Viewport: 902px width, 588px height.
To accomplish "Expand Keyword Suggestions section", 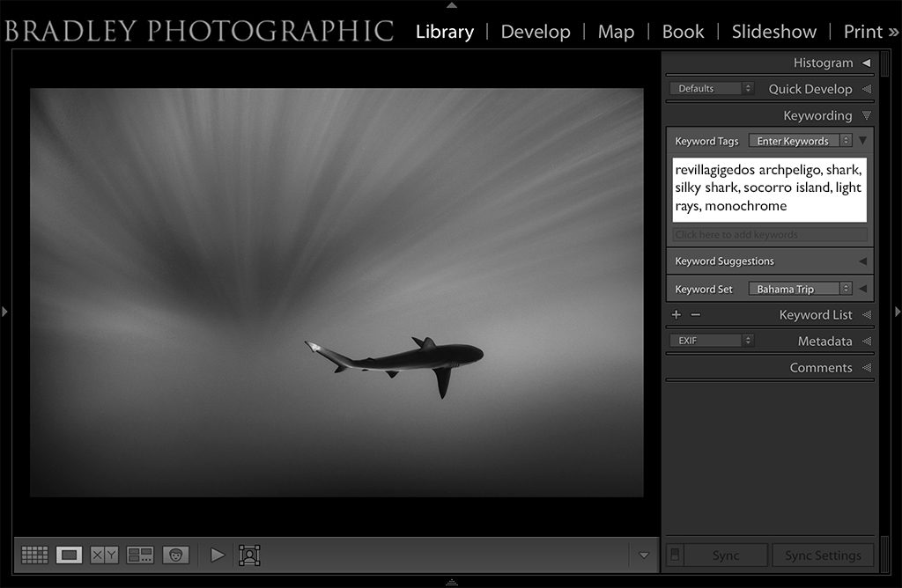I will click(x=862, y=261).
